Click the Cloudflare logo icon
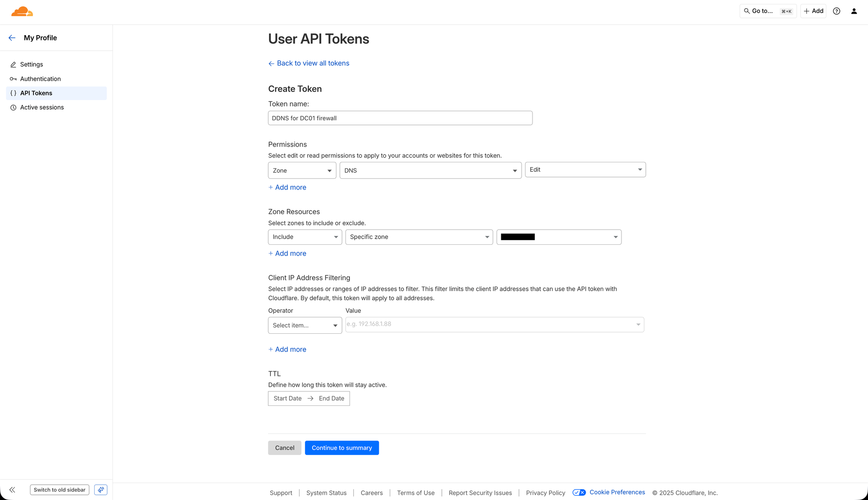Viewport: 868px width, 500px height. pyautogui.click(x=22, y=12)
